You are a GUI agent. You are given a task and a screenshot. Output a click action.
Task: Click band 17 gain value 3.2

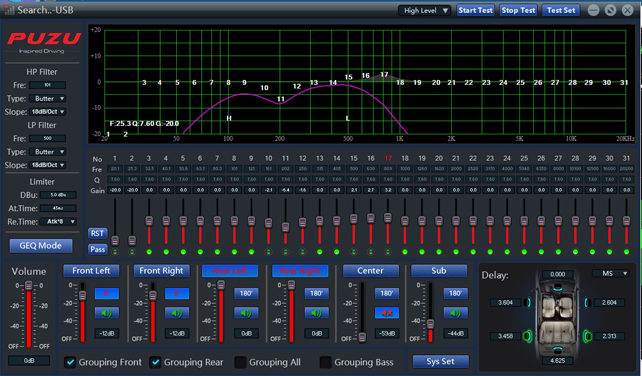[388, 190]
